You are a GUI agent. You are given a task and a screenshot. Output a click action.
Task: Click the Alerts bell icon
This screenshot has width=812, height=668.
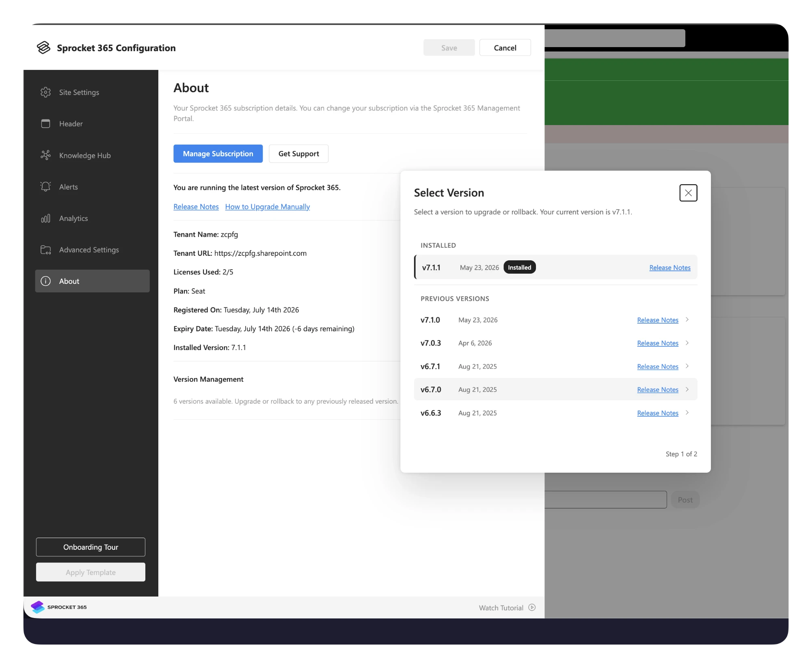tap(45, 186)
